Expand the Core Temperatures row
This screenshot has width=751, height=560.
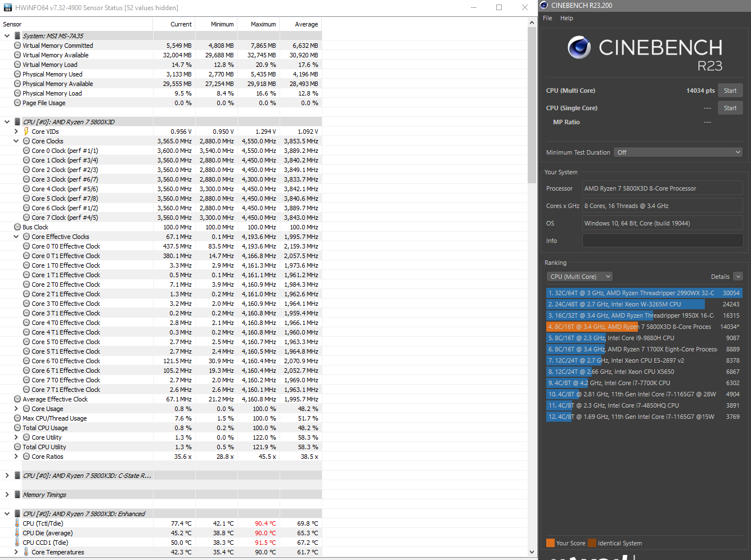click(x=16, y=552)
